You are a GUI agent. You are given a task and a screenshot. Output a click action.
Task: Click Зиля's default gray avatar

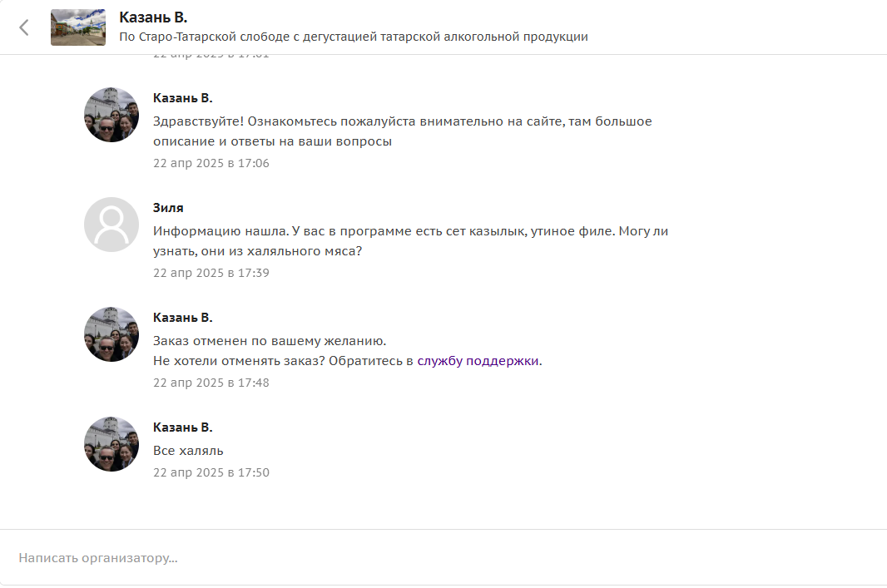111,225
